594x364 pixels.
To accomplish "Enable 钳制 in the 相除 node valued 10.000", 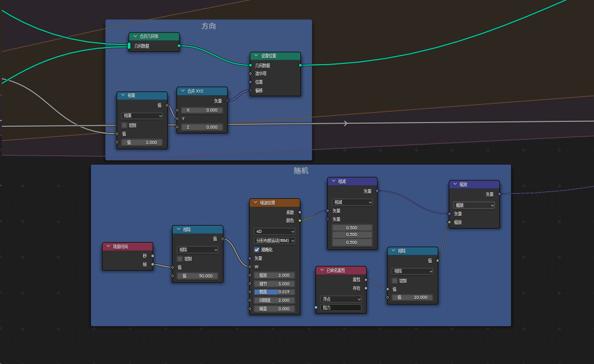I will [395, 280].
